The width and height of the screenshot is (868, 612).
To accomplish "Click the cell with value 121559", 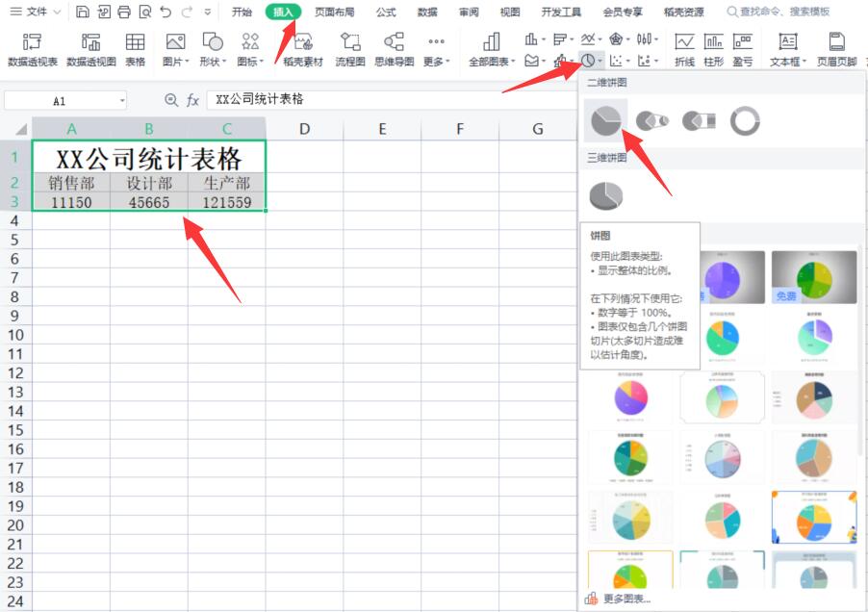I will pyautogui.click(x=227, y=202).
